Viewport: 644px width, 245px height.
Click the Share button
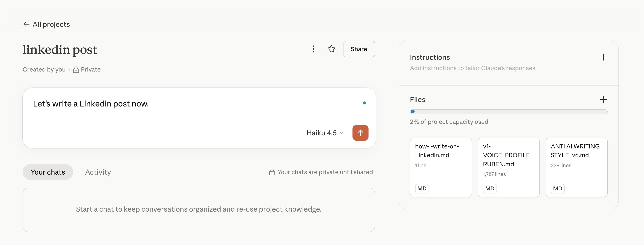(x=359, y=49)
